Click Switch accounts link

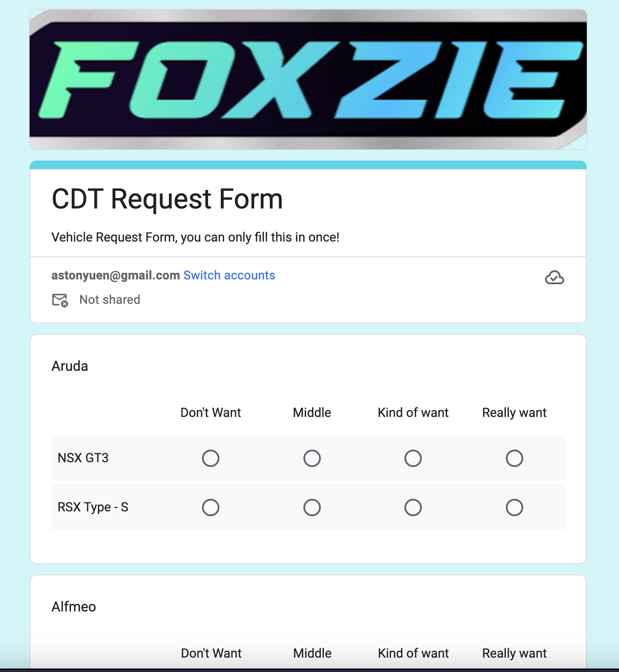(x=229, y=276)
